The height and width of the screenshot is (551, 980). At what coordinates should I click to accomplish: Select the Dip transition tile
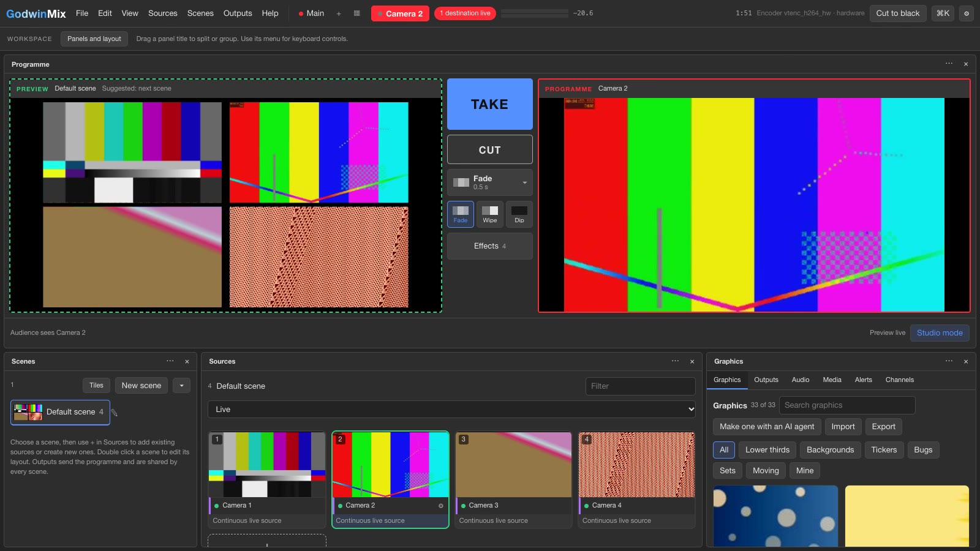tap(519, 214)
